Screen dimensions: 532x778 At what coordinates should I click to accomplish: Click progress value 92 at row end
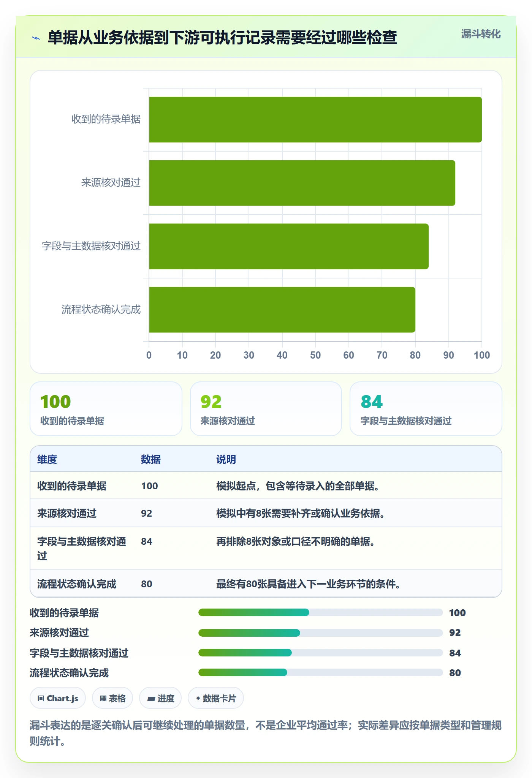point(455,633)
